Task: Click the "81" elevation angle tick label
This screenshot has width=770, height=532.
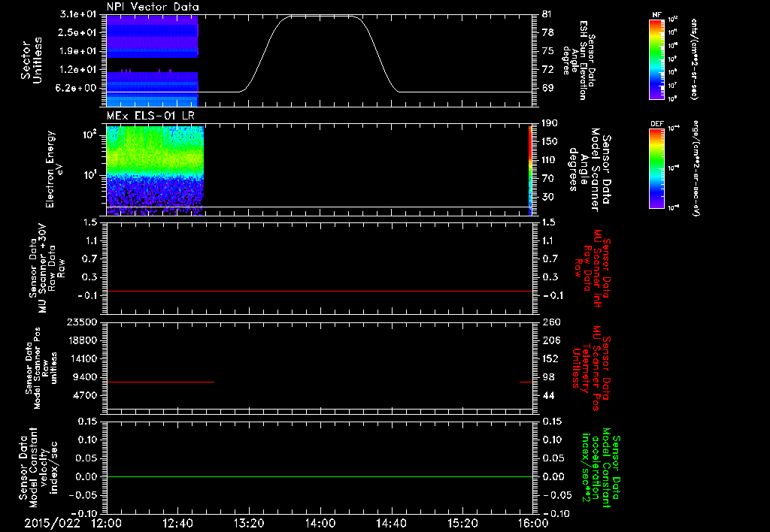Action: point(548,14)
